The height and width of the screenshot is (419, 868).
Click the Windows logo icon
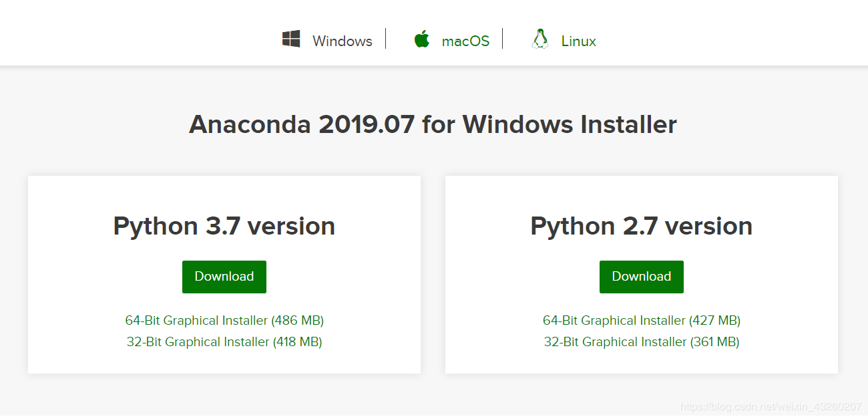coord(291,39)
